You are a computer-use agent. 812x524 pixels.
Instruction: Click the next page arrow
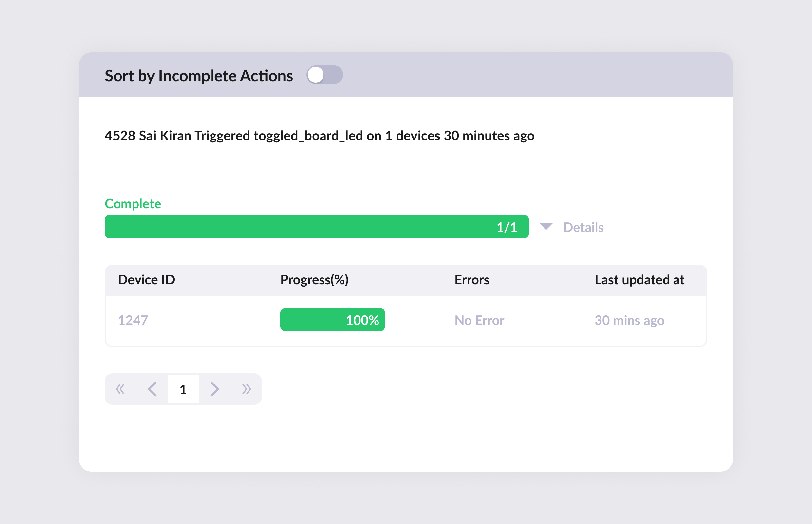click(214, 389)
